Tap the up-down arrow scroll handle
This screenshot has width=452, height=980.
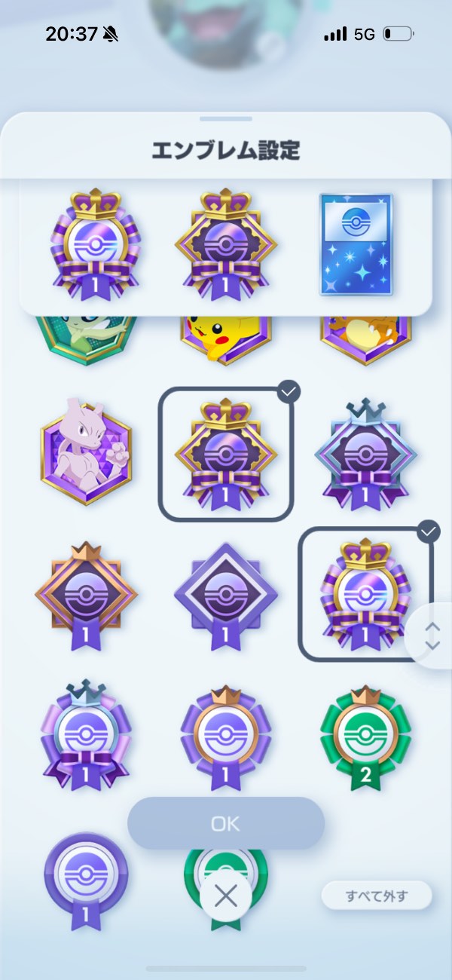[x=432, y=635]
